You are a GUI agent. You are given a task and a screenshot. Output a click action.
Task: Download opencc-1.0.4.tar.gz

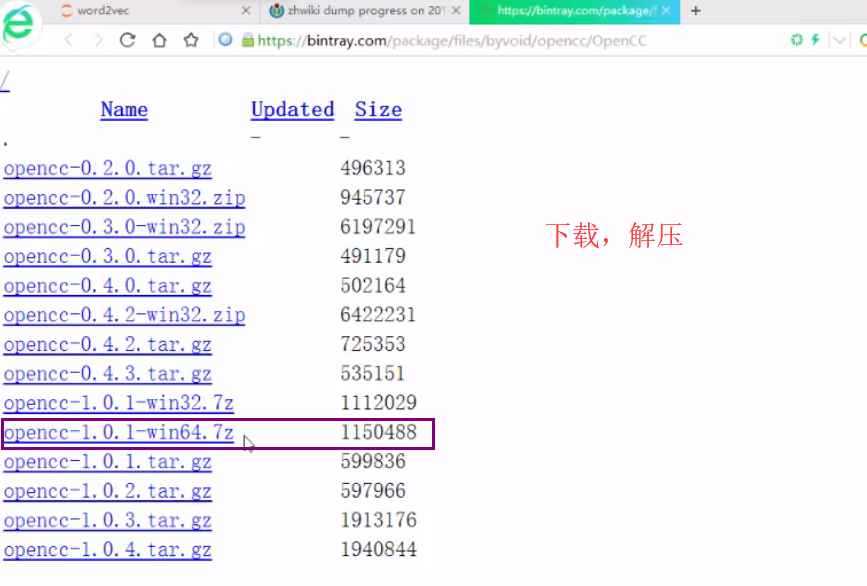pos(107,549)
